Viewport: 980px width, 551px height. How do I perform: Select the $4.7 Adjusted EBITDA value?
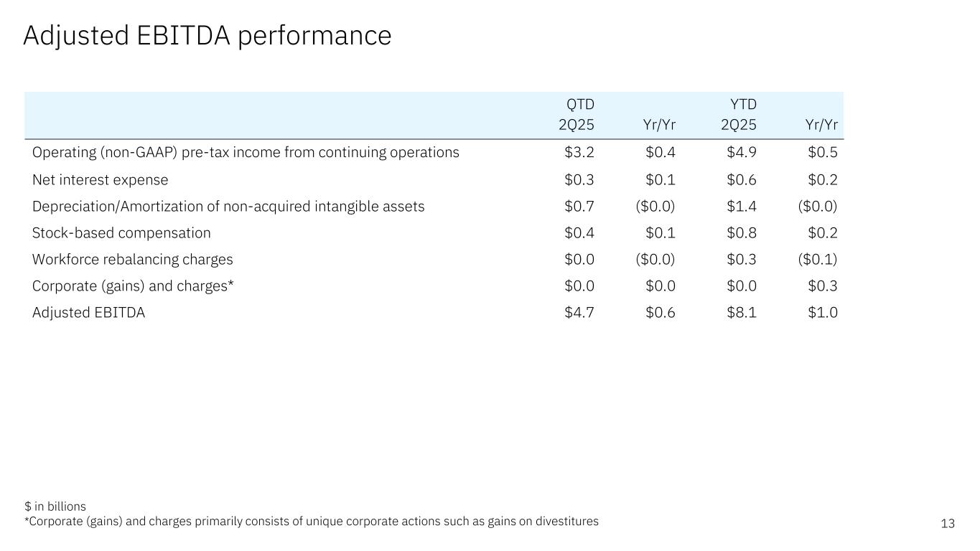point(579,313)
